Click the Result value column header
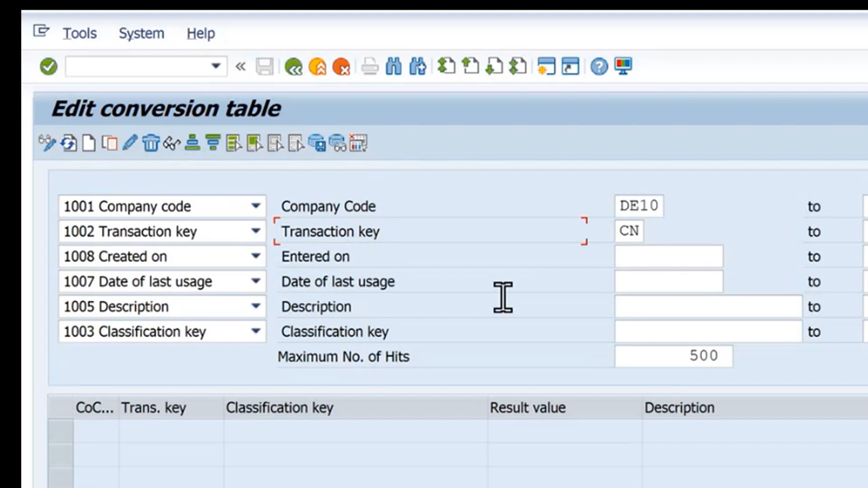Viewport: 868px width, 488px height. pos(565,408)
